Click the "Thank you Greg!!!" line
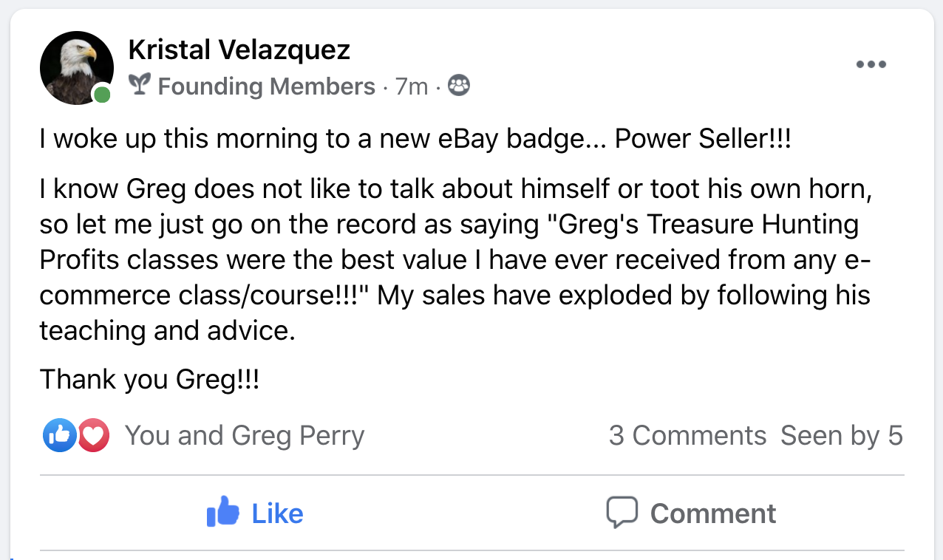 [149, 380]
